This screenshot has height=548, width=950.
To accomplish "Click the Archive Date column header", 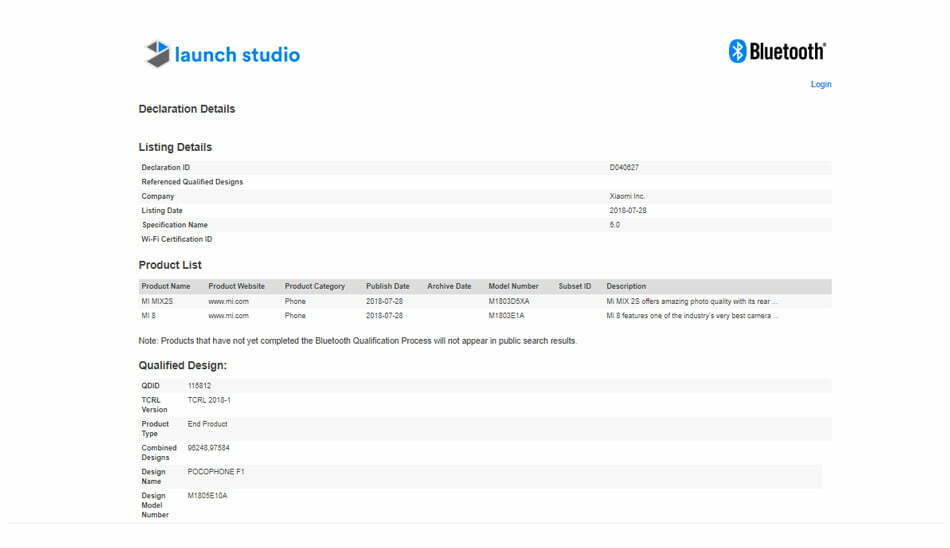I will click(x=449, y=286).
